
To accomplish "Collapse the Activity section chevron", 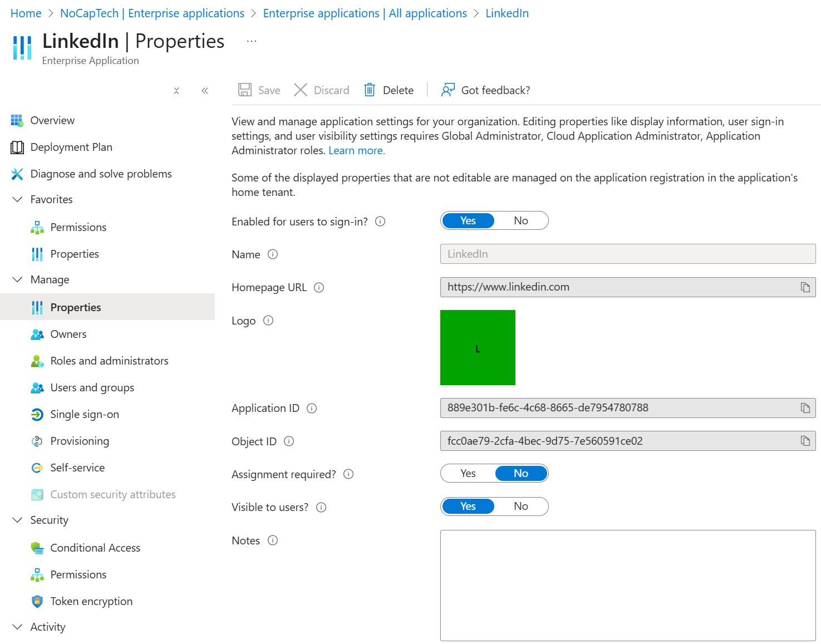I will [17, 627].
